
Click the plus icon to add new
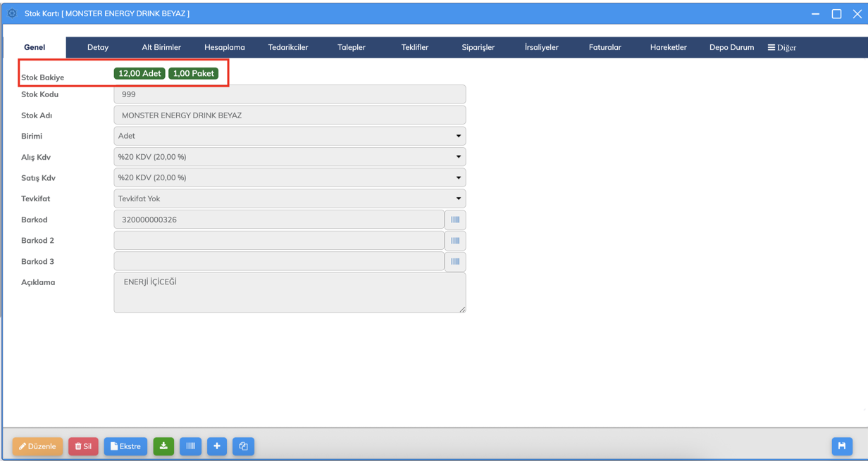(217, 446)
